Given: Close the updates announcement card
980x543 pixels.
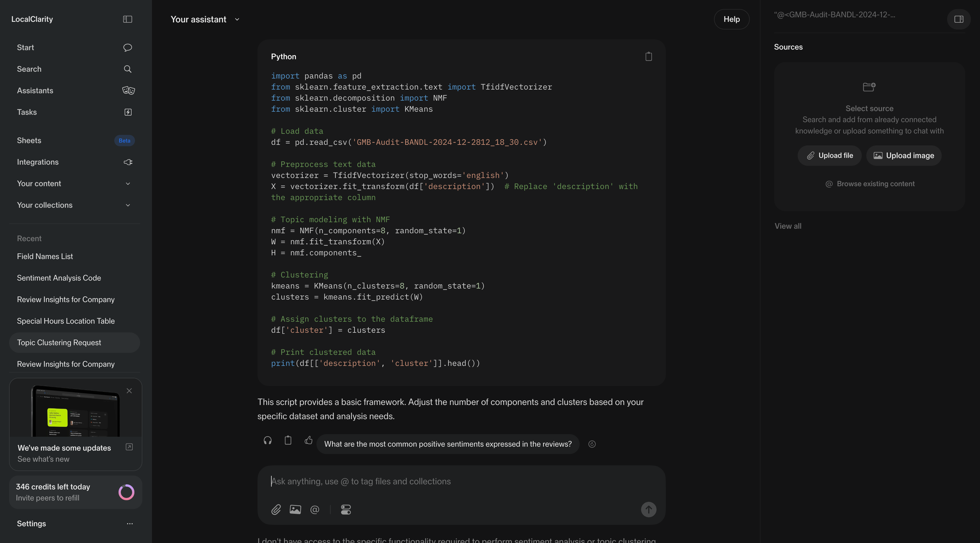Looking at the screenshot, I should [x=129, y=391].
